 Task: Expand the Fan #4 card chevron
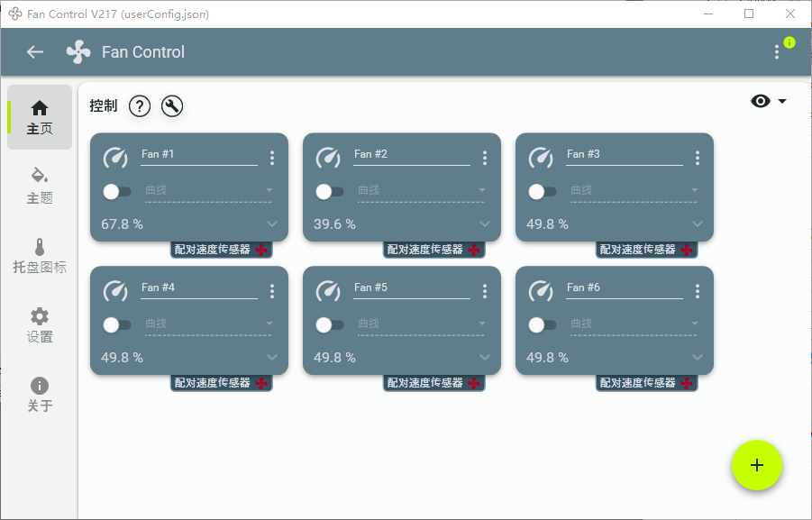pos(272,357)
